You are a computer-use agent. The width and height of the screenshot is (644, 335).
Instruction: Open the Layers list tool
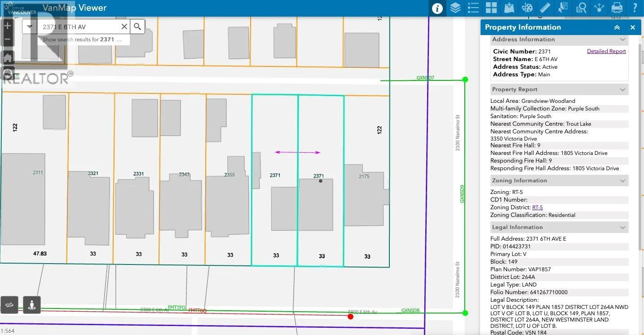pyautogui.click(x=455, y=8)
